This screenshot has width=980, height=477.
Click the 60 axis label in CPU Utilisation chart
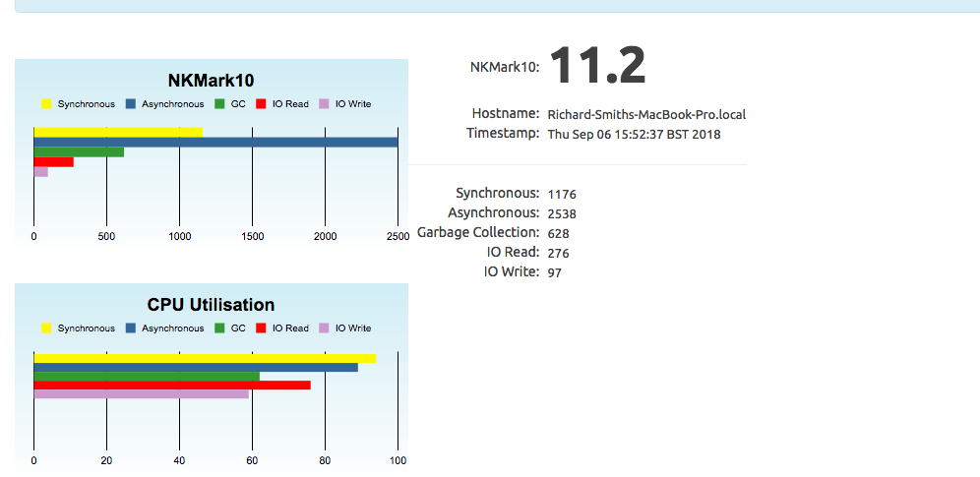tap(253, 460)
